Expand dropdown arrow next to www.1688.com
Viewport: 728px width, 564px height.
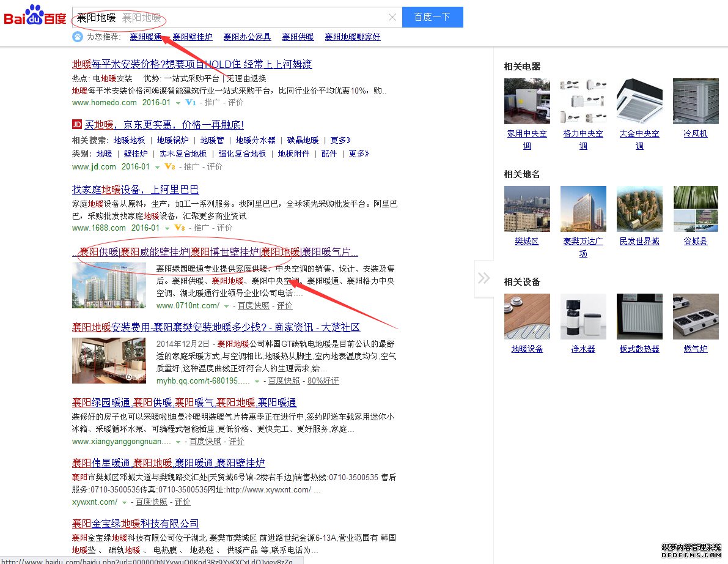[167, 228]
